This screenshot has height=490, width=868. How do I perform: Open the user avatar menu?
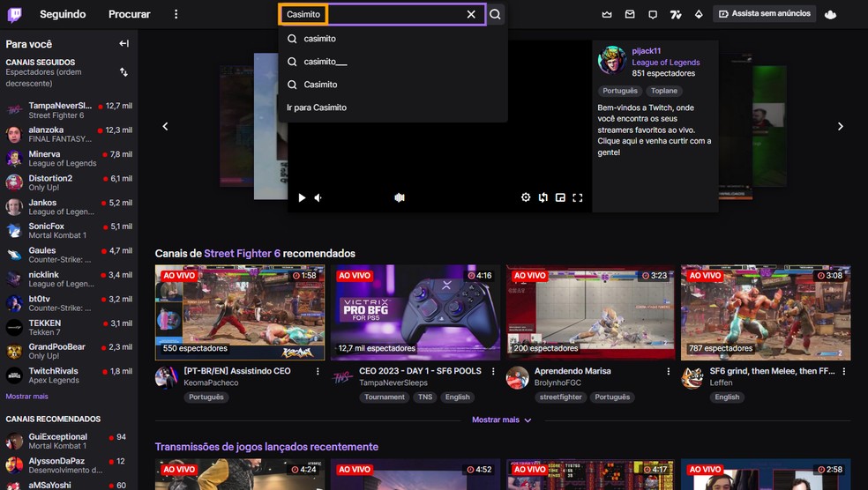tap(830, 14)
